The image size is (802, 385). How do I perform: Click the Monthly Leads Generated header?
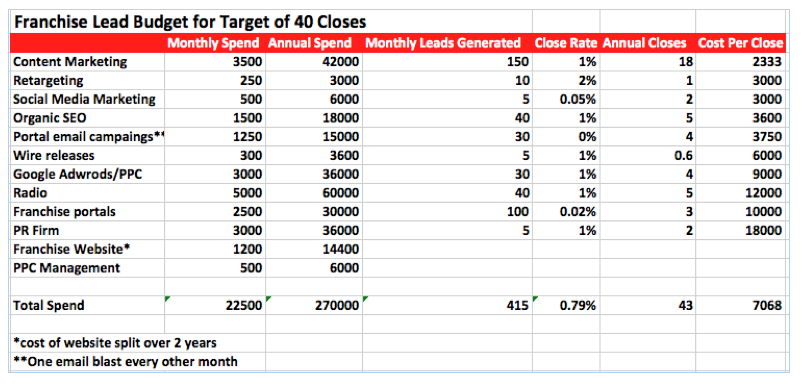442,43
